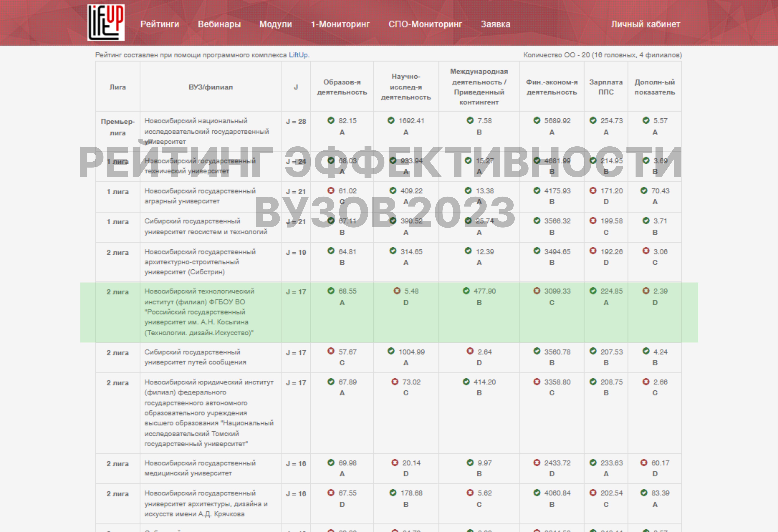Follow the LiftUp link in rating note

(x=298, y=55)
